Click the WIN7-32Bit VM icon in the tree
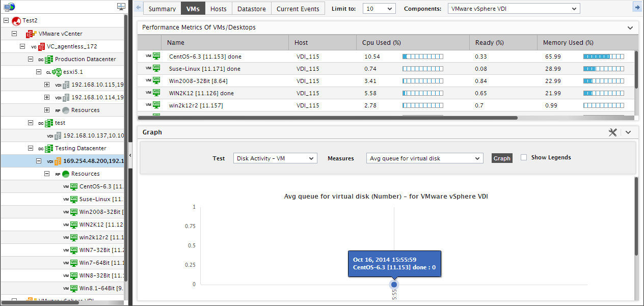 coord(73,250)
